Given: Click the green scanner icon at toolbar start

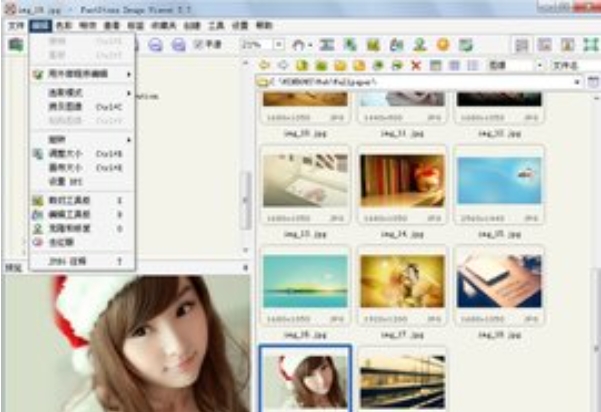Looking at the screenshot, I should (16, 45).
